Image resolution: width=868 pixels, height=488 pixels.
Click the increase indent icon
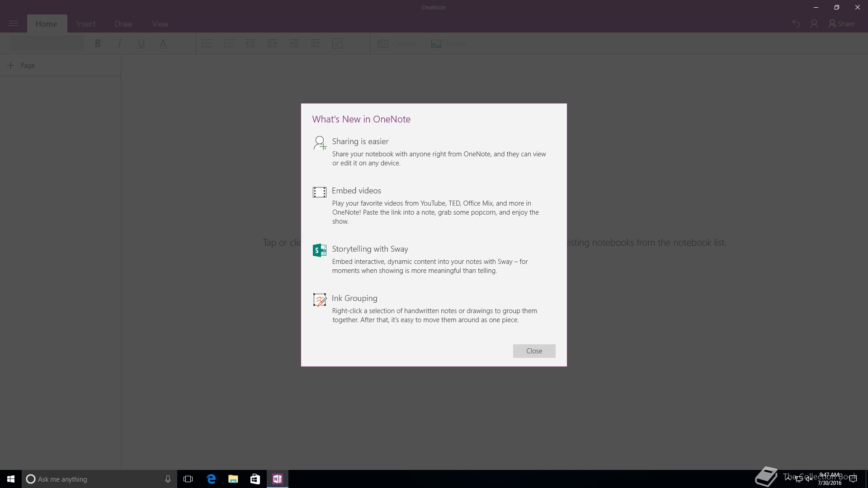tap(272, 44)
